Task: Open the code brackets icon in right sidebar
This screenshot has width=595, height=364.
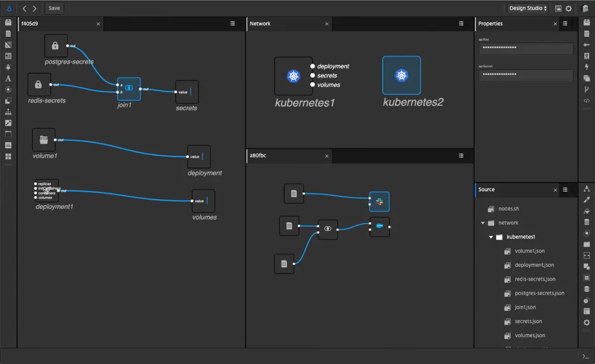Action: [587, 101]
